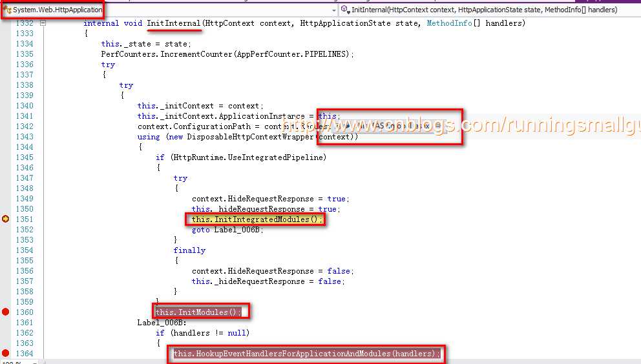Click 'goto Label_006B;' statement
The height and width of the screenshot is (364, 641).
click(x=227, y=230)
